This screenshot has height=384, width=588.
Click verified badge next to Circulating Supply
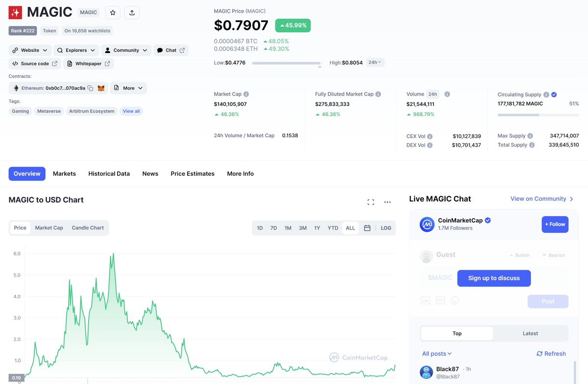click(x=554, y=95)
